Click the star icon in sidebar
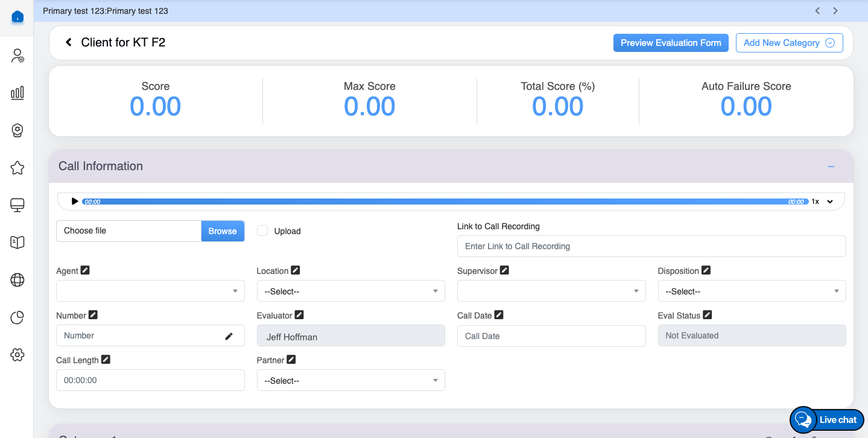This screenshot has height=438, width=868. point(17,168)
